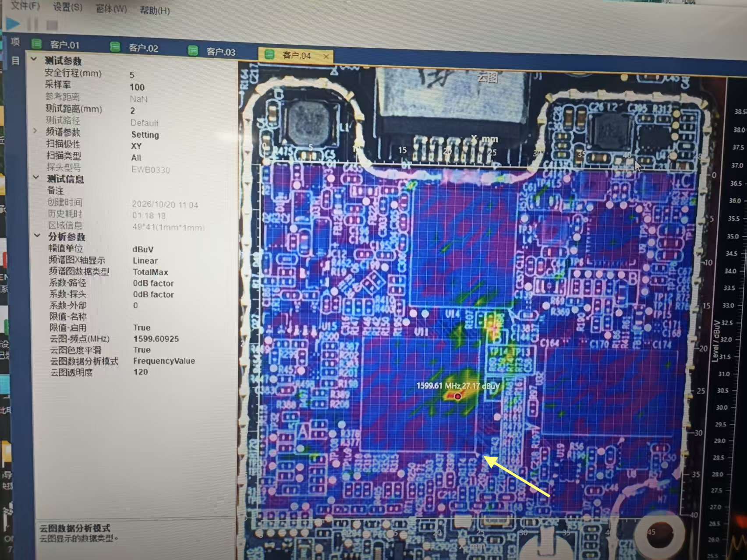Click the 扫描极性 value XY
Screen dimensions: 747x560
(136, 146)
